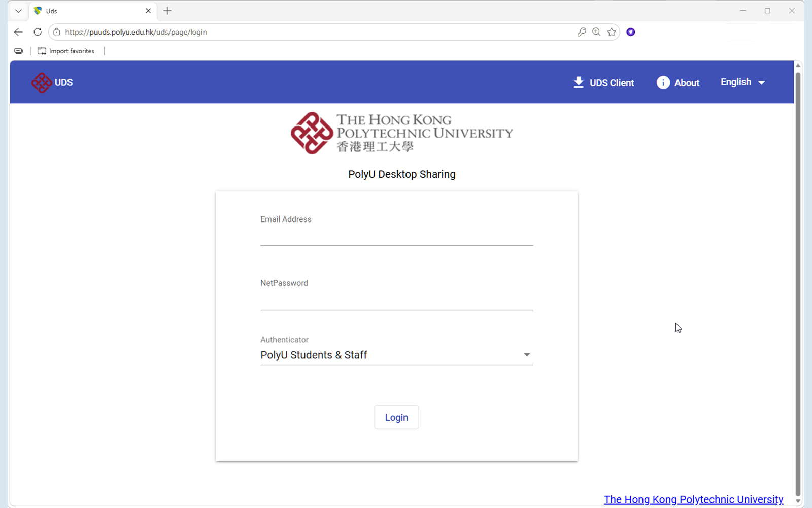The image size is (812, 508).
Task: Click the NetPassword field
Action: 396,301
